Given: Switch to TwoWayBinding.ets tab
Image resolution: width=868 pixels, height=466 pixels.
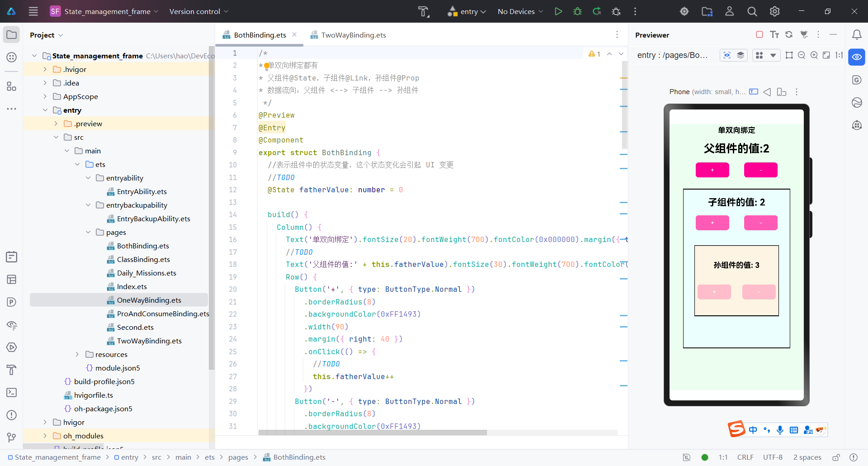Looking at the screenshot, I should (x=353, y=35).
